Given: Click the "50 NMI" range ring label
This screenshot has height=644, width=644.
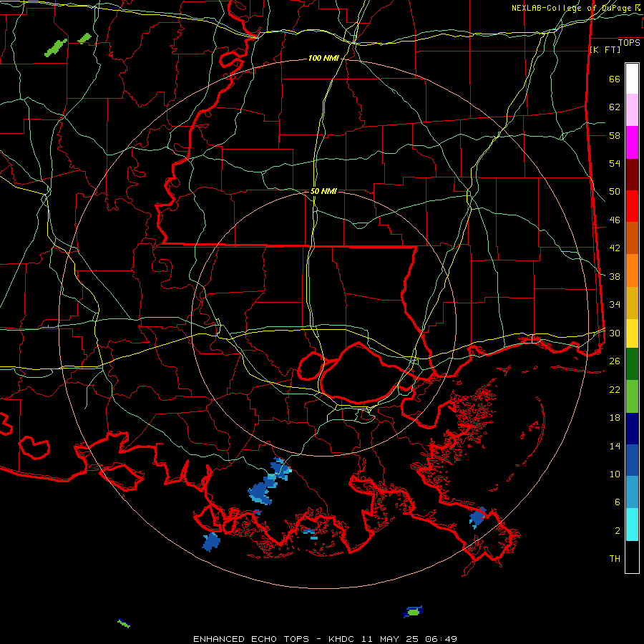Looking at the screenshot, I should click(323, 191).
